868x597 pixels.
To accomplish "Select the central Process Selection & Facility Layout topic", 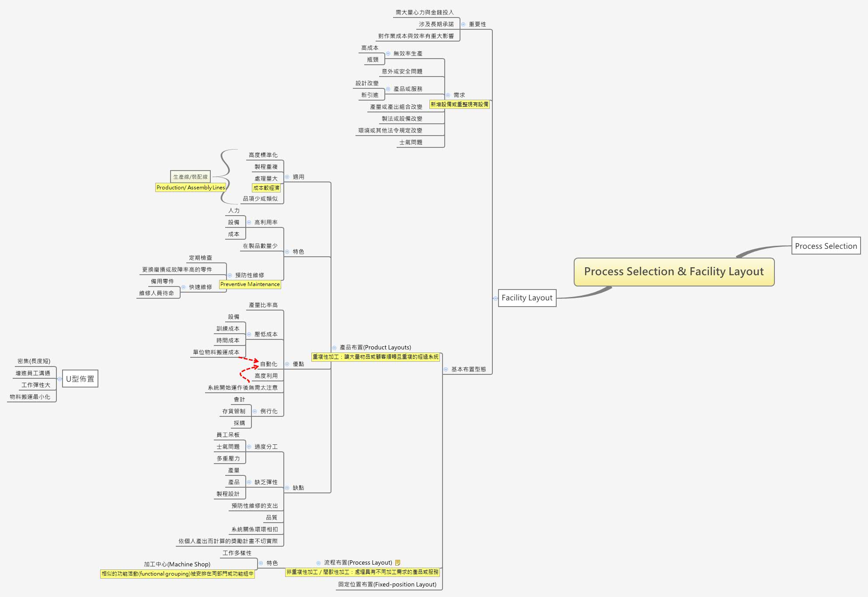I will [x=673, y=272].
